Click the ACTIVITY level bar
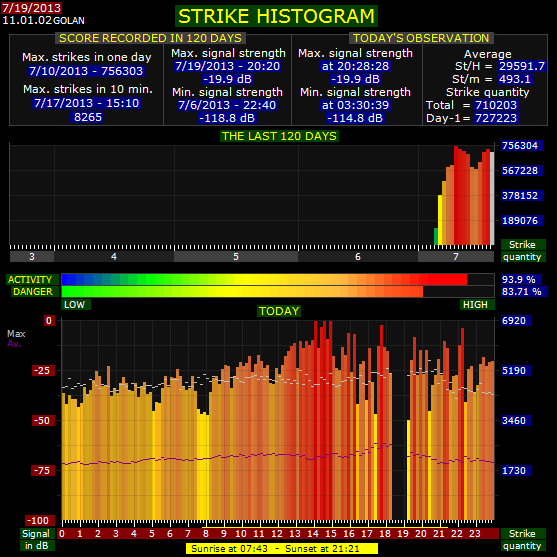 pos(278,280)
